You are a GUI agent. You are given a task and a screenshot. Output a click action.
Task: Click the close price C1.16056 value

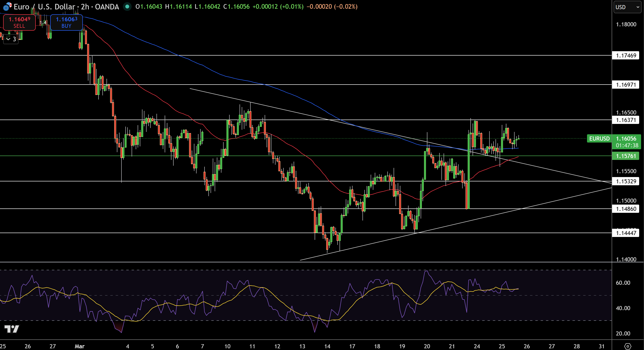click(236, 7)
